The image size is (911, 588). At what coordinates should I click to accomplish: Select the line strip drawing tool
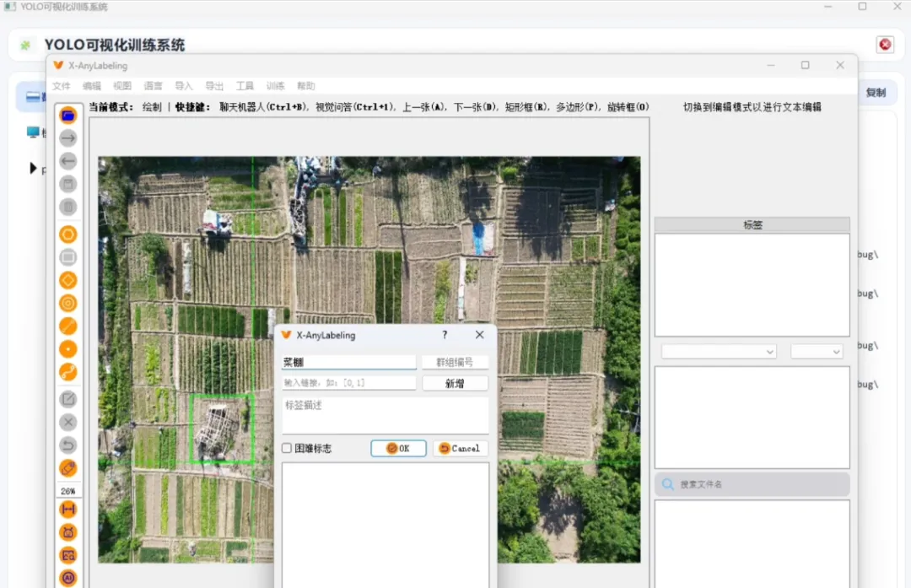pyautogui.click(x=68, y=372)
